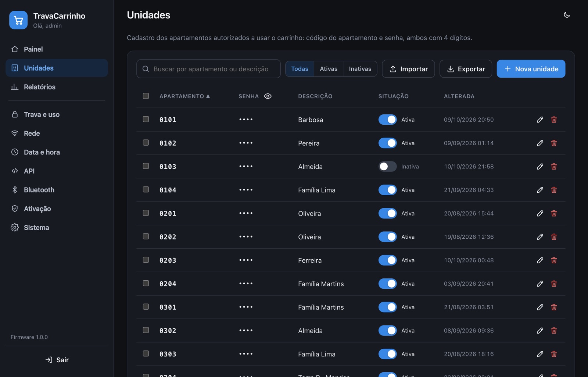Delete apartment 0204 with trash icon
Viewport: 588px width, 377px height.
[x=554, y=284]
